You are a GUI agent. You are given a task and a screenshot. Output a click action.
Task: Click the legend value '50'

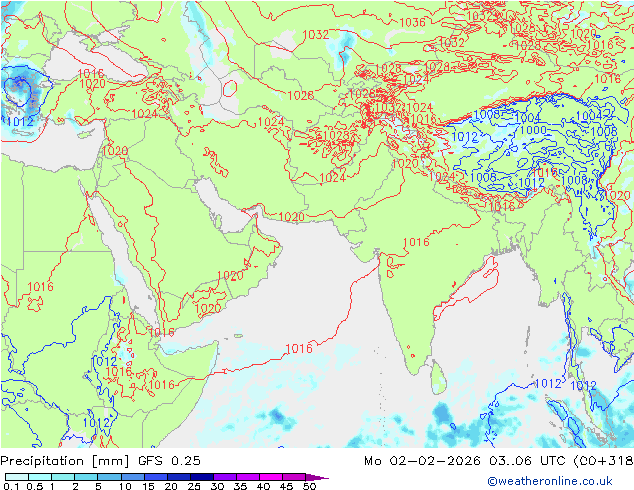pyautogui.click(x=310, y=486)
